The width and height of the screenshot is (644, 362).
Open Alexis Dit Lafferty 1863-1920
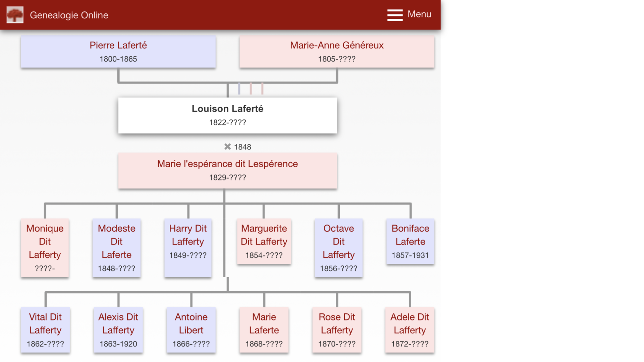(118, 330)
